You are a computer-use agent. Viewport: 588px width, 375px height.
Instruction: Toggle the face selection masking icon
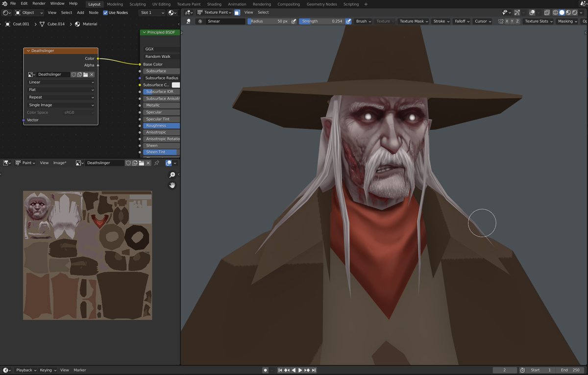point(237,12)
